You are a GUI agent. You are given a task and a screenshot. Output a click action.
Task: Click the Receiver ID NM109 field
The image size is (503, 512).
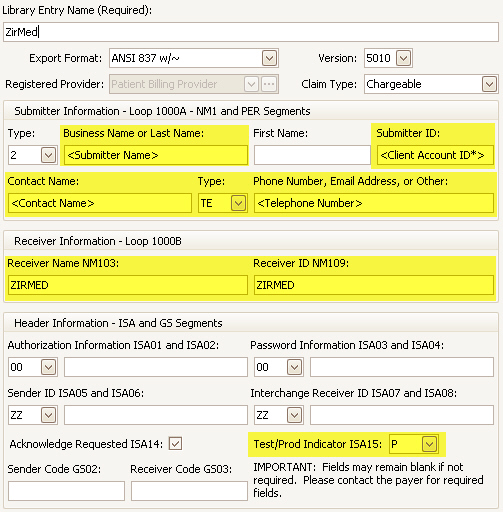(x=374, y=285)
